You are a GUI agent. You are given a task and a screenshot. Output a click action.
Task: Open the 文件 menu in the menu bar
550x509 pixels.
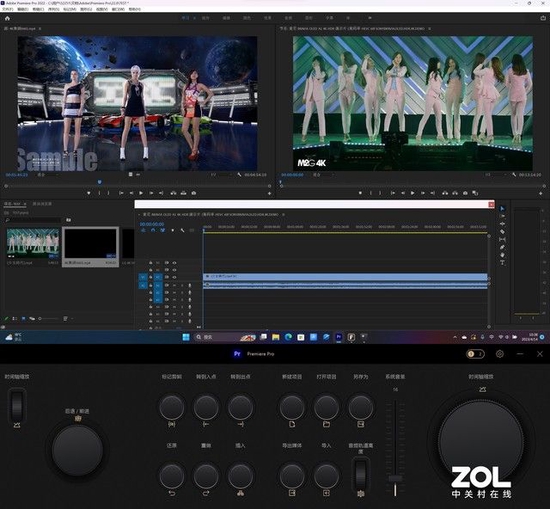[8, 9]
